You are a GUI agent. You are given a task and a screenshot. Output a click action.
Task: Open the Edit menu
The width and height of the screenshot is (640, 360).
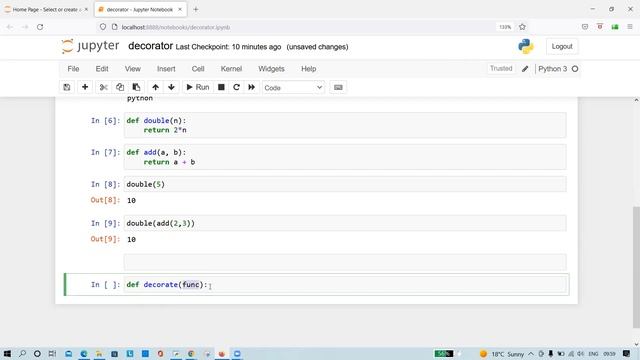pyautogui.click(x=102, y=69)
